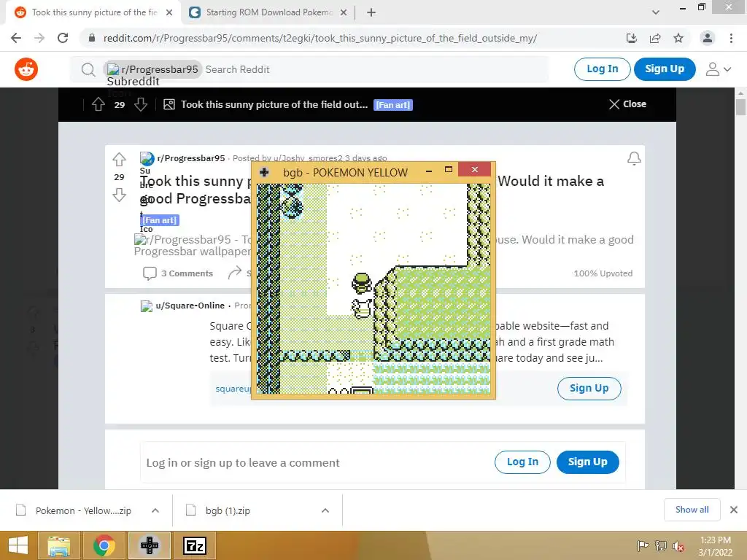Click the network tray icon

click(x=661, y=546)
